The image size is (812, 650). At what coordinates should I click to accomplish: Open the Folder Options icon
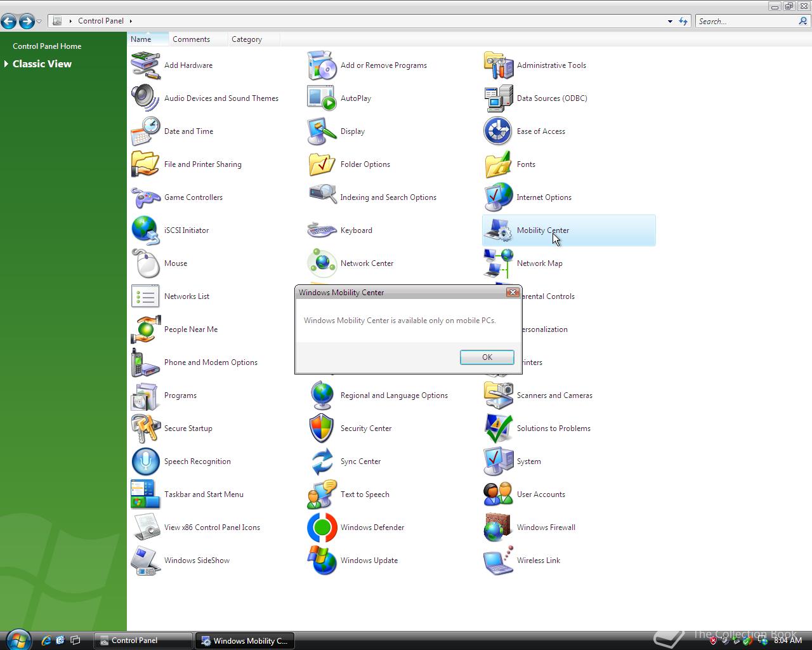point(322,164)
